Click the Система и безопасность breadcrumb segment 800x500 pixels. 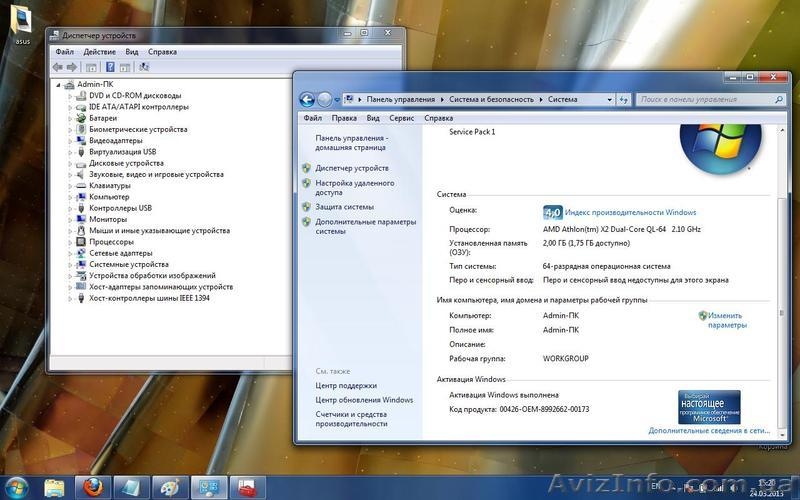click(x=491, y=99)
